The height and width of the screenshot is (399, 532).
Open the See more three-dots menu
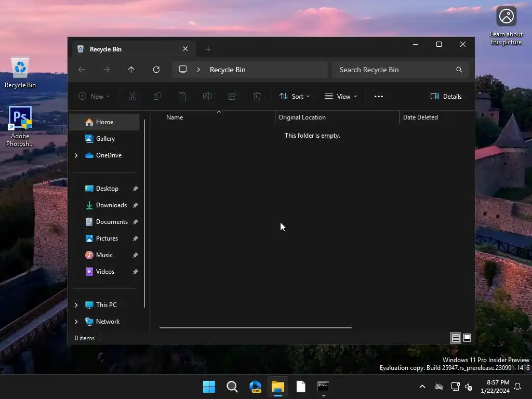coord(379,96)
